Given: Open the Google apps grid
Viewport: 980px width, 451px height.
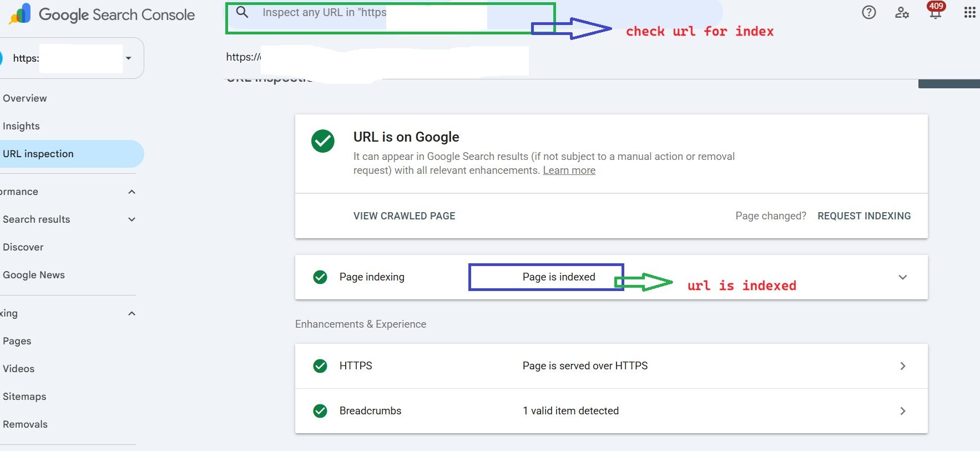Looking at the screenshot, I should click(970, 12).
